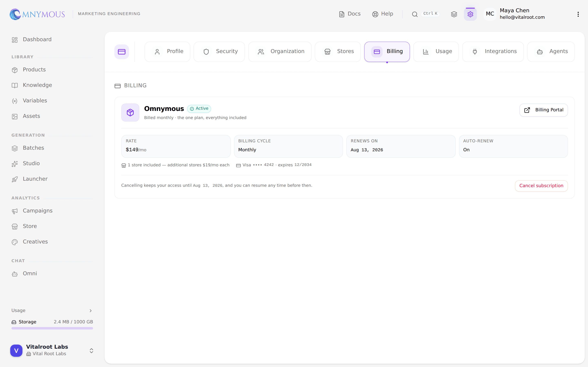Click the Creatives palette icon

(x=14, y=242)
